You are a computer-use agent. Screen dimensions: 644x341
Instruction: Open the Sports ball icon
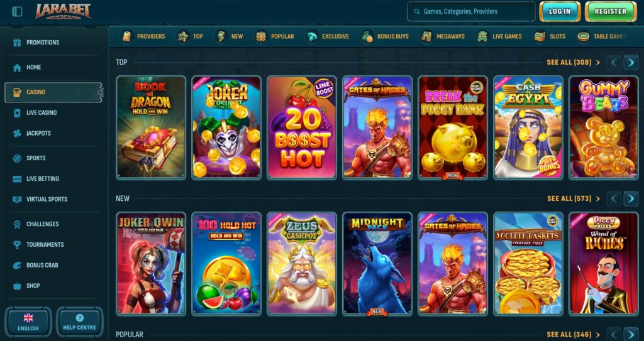[17, 158]
